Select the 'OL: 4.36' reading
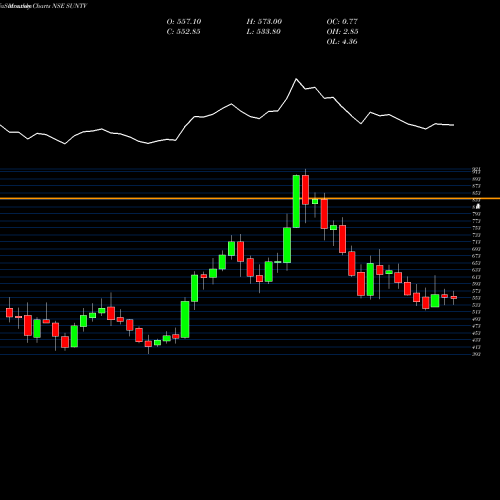The image size is (500, 500). coord(342,42)
